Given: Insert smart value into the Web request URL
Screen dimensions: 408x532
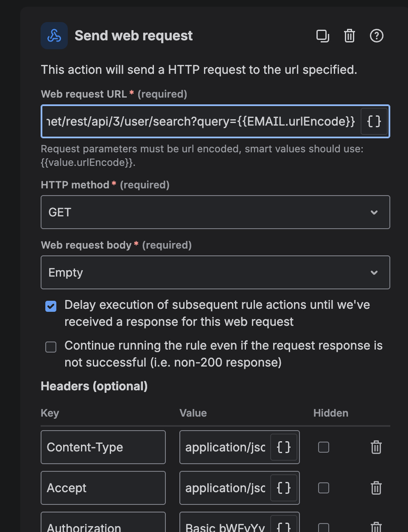Looking at the screenshot, I should (374, 121).
